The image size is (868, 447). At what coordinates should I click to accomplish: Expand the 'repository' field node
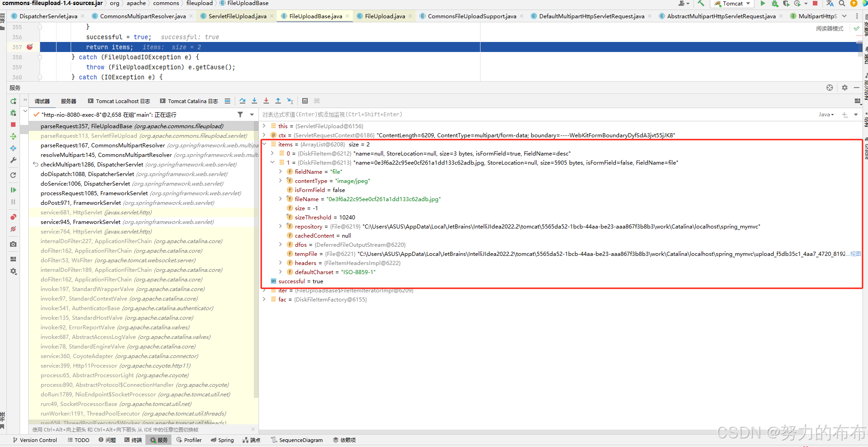tap(281, 226)
